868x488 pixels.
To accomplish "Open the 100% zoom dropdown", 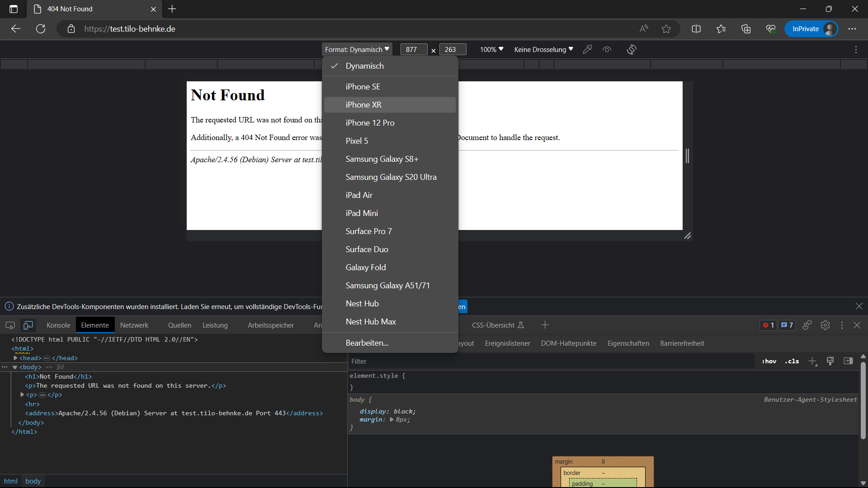I will tap(491, 49).
